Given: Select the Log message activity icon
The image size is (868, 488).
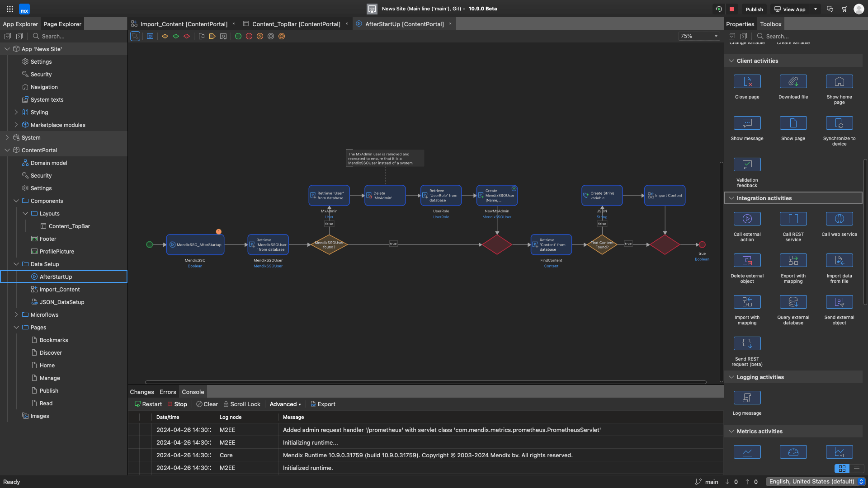Looking at the screenshot, I should point(747,398).
